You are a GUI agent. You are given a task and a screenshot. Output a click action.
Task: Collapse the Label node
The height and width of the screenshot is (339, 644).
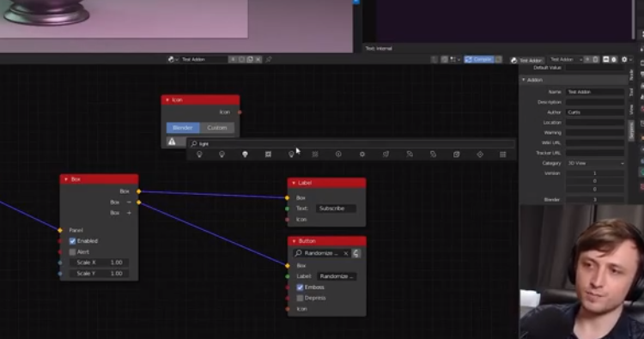[294, 183]
